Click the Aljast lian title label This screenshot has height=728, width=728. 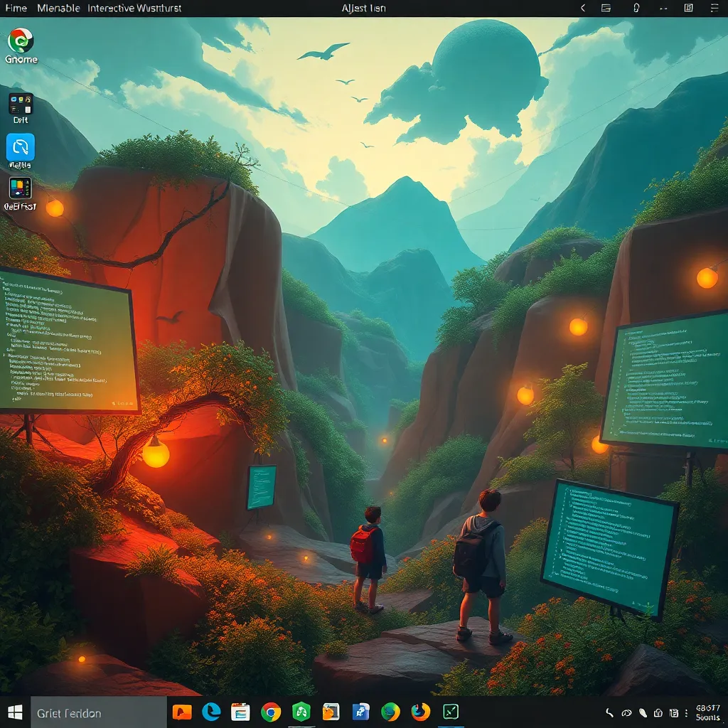coord(364,8)
